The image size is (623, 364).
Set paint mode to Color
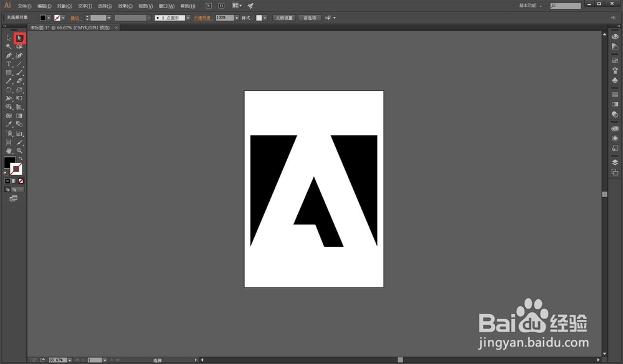7,181
